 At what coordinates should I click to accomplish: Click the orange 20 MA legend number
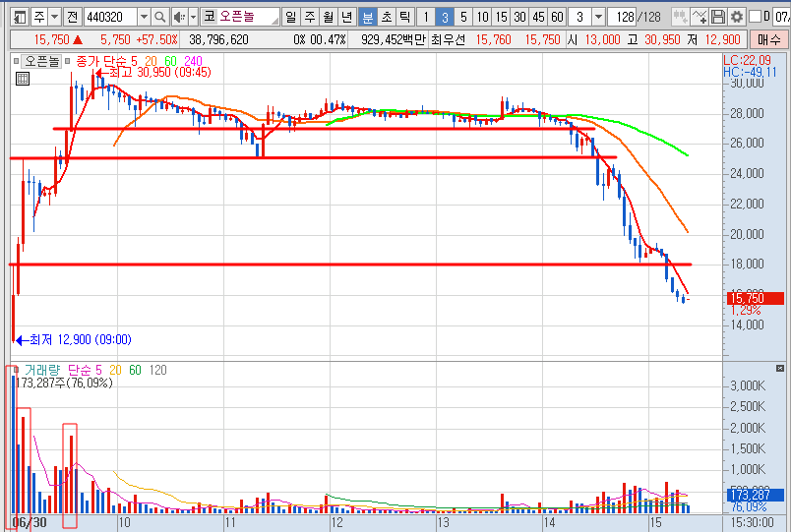pyautogui.click(x=151, y=61)
